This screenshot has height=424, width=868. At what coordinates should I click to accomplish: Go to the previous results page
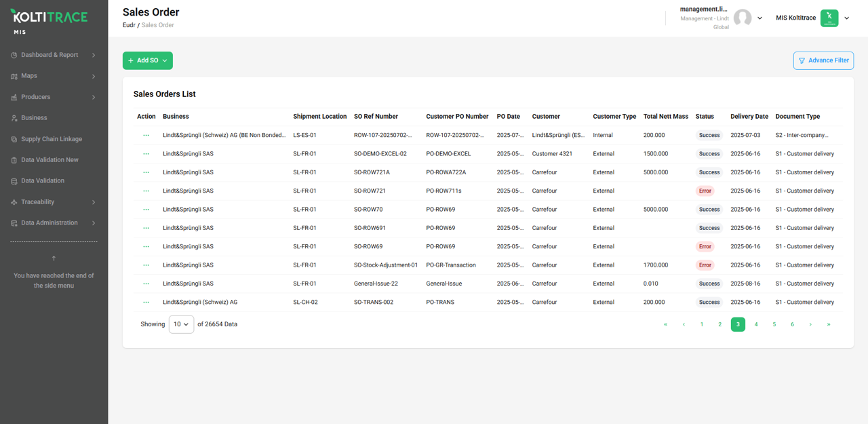point(684,324)
